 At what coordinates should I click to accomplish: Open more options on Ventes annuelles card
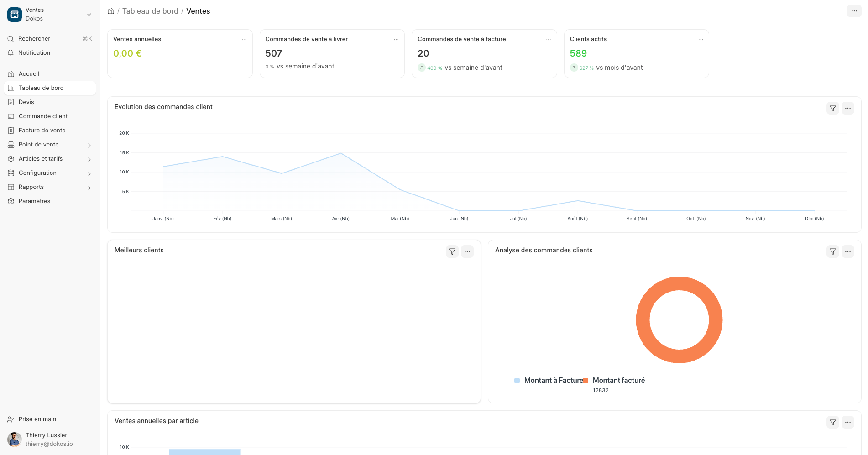[244, 40]
